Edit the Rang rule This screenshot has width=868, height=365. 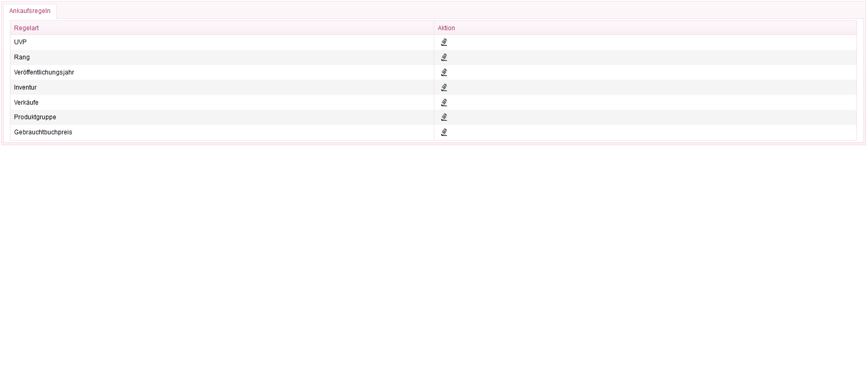[x=444, y=57]
